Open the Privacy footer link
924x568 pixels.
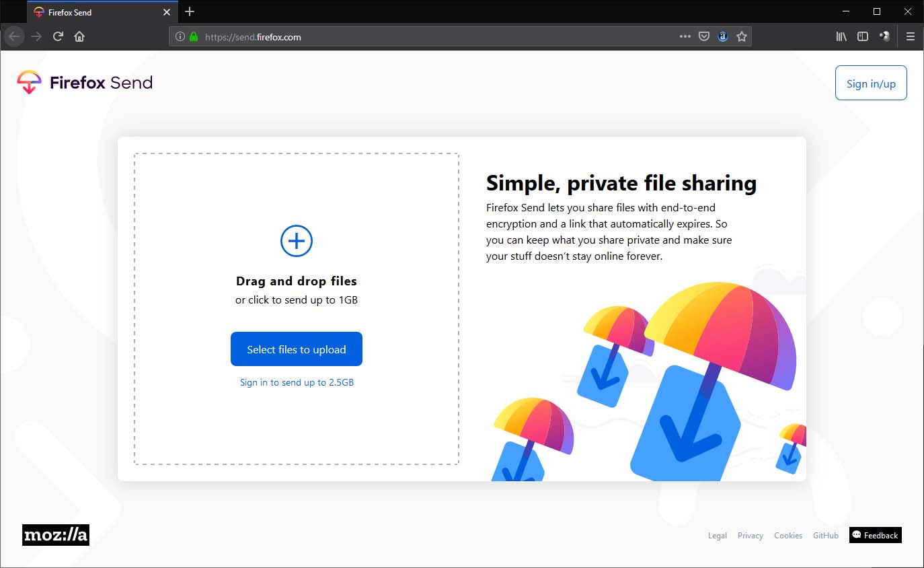[750, 536]
